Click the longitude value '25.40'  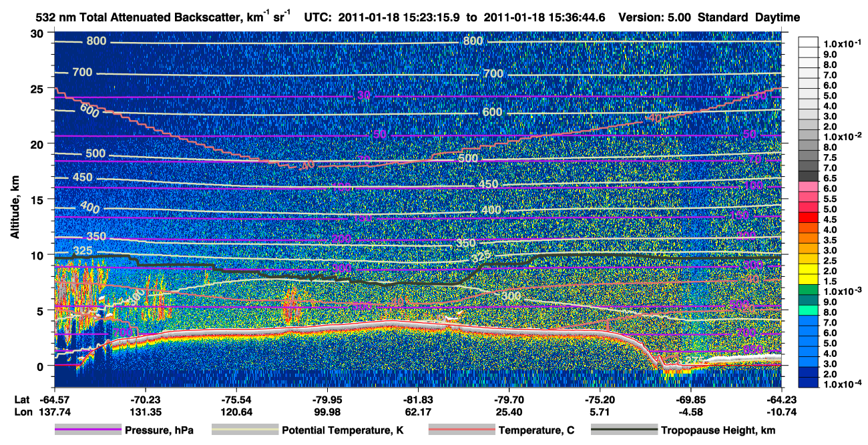[509, 411]
